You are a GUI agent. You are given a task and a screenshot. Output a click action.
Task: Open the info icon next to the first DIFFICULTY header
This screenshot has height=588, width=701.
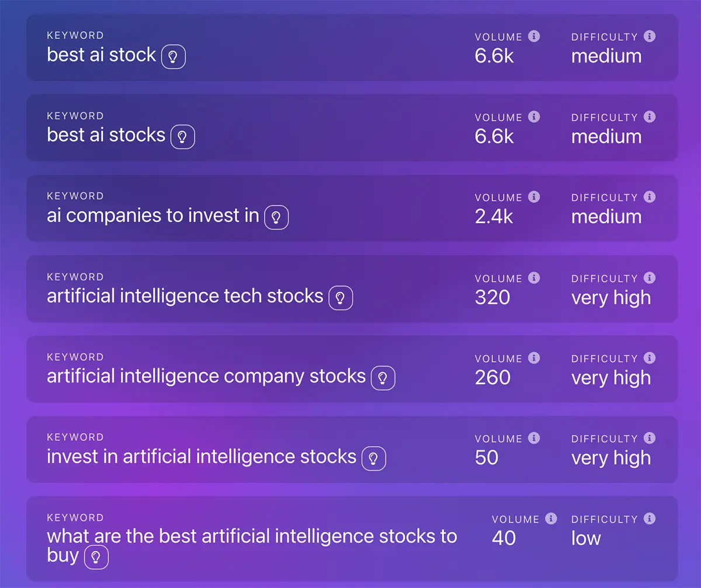click(650, 36)
